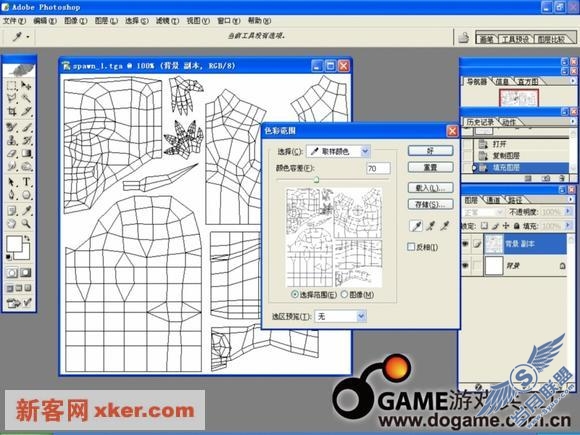Click the 好 OK button
This screenshot has width=580, height=435.
430,151
